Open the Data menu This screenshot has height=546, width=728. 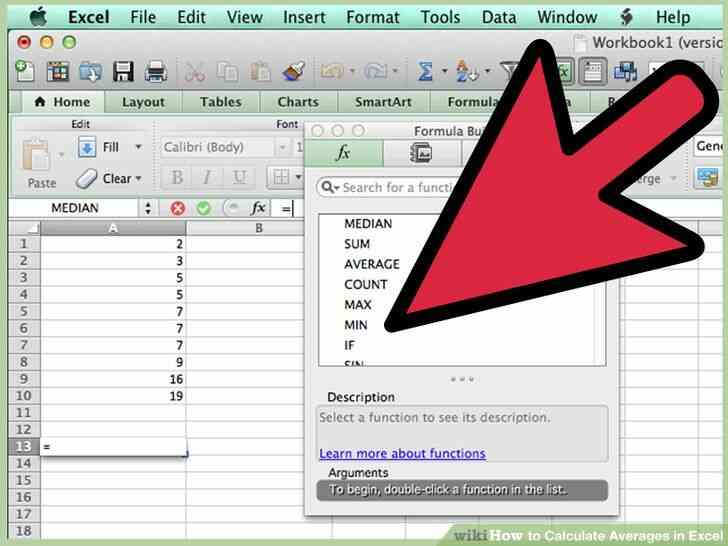pyautogui.click(x=499, y=17)
